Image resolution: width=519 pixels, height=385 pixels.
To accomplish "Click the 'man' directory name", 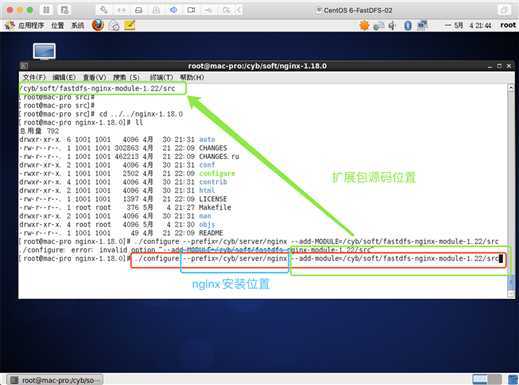I will click(205, 216).
